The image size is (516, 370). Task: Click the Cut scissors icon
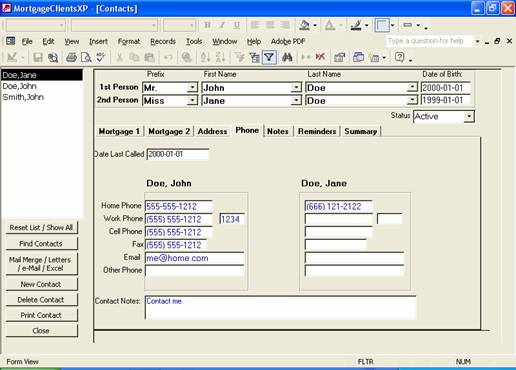click(119, 57)
